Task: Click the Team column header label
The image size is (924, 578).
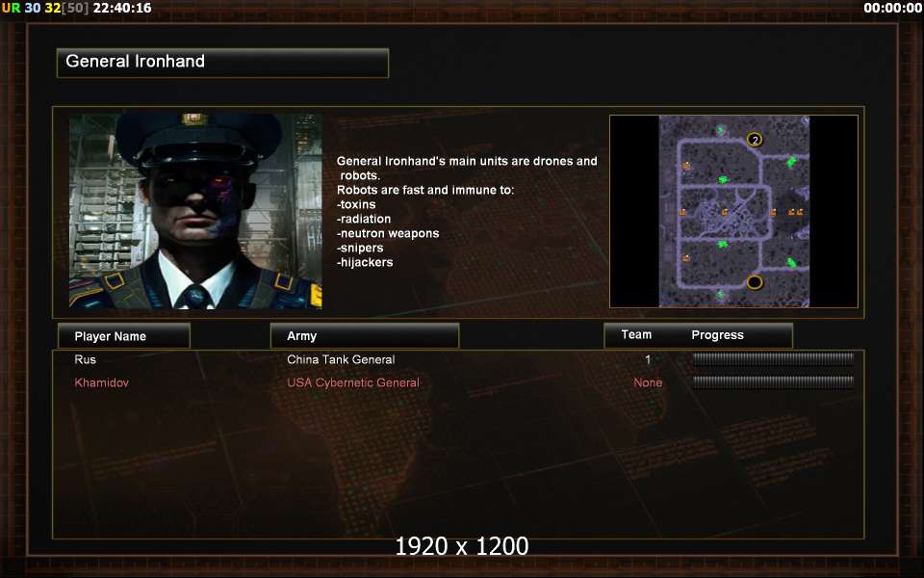Action: pos(636,334)
